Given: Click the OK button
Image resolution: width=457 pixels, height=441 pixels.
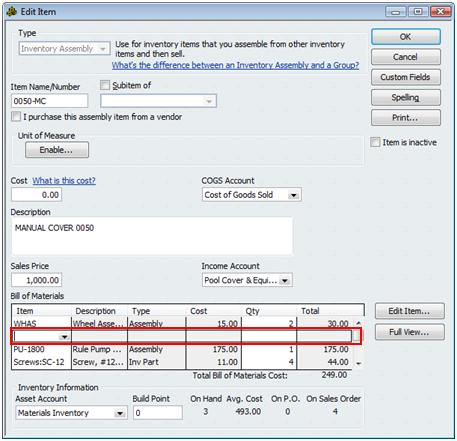Looking at the screenshot, I should click(406, 37).
